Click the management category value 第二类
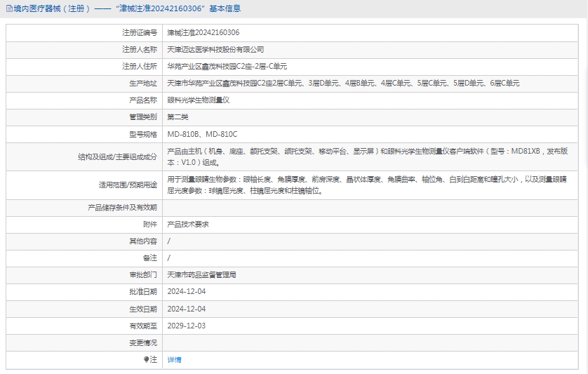 (178, 116)
